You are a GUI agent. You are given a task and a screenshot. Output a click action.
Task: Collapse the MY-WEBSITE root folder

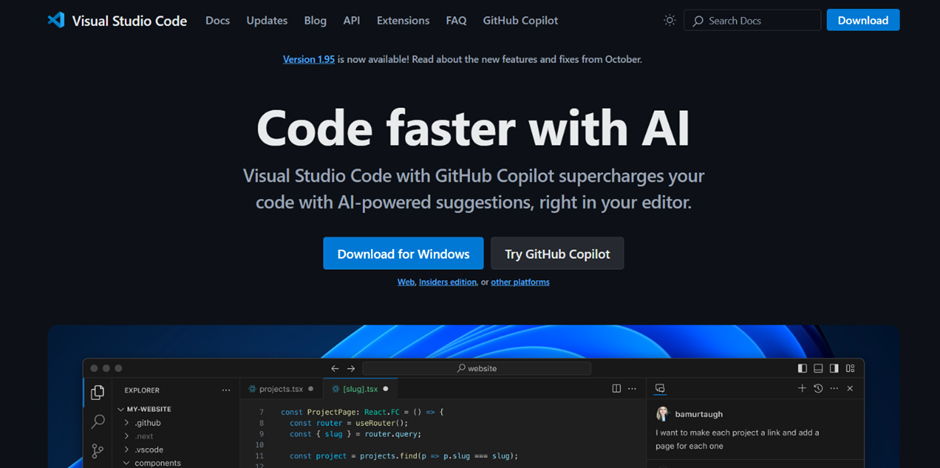point(120,409)
